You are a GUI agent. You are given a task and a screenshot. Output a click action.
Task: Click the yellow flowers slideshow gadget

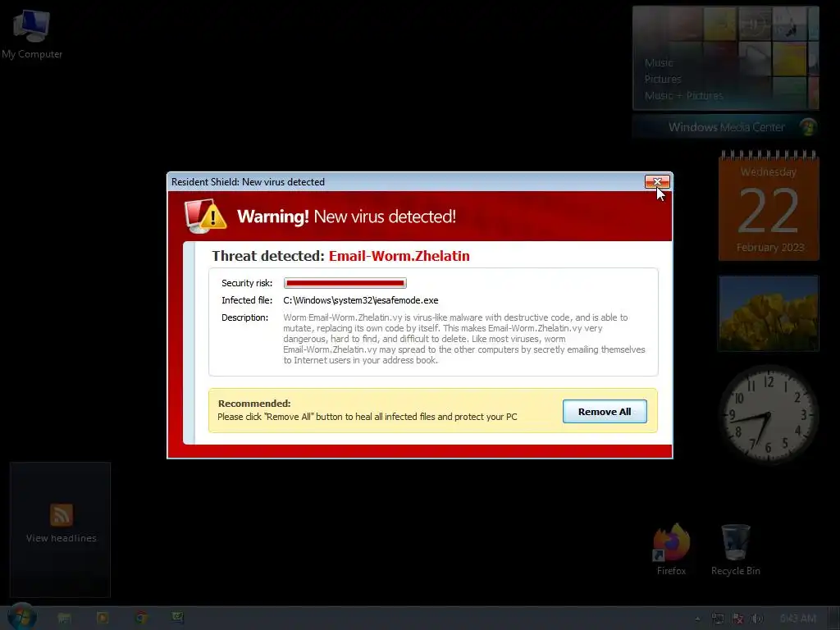click(768, 313)
